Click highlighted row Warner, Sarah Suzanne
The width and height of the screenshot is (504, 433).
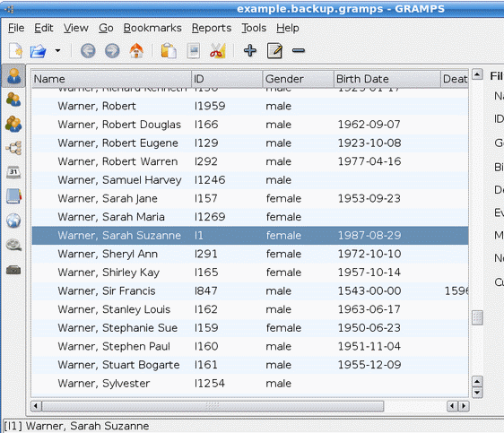pos(249,236)
